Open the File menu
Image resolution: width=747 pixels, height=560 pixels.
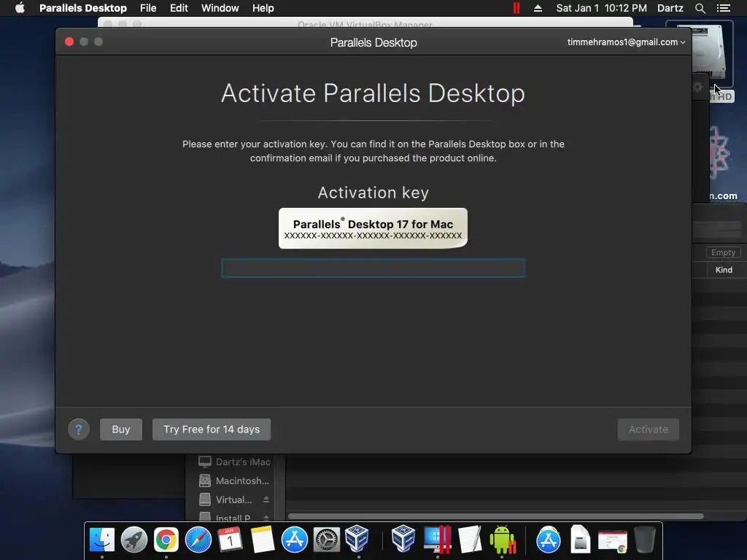[x=148, y=8]
